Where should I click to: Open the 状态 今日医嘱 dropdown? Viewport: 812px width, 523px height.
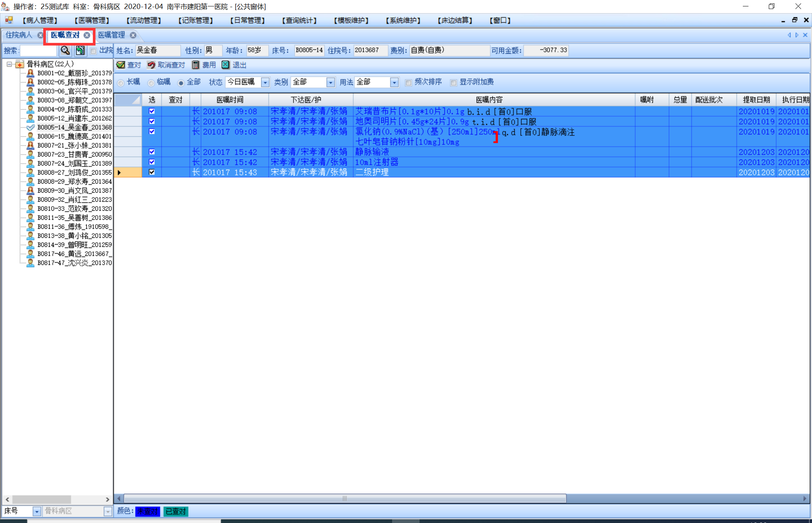tap(265, 82)
